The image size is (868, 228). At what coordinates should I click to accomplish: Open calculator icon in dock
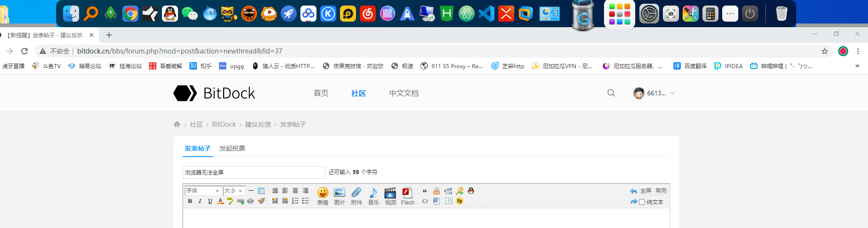click(710, 14)
